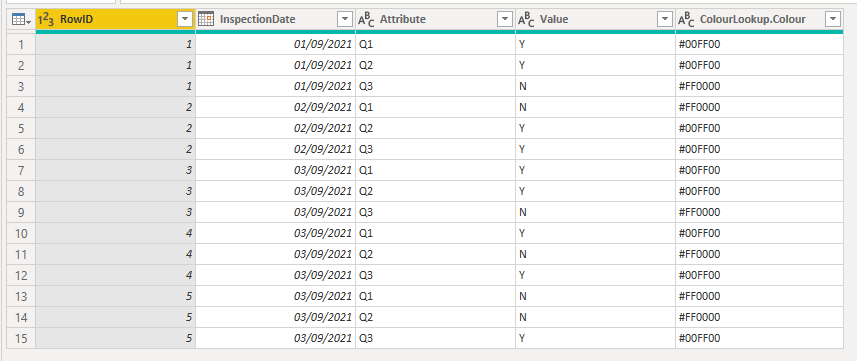This screenshot has height=361, width=857.
Task: Click RowID 5 in row 13
Action: [115, 296]
